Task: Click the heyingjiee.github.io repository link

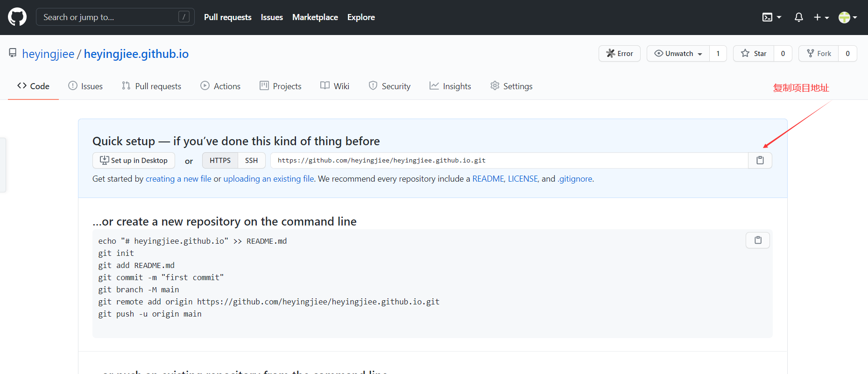Action: (x=136, y=54)
